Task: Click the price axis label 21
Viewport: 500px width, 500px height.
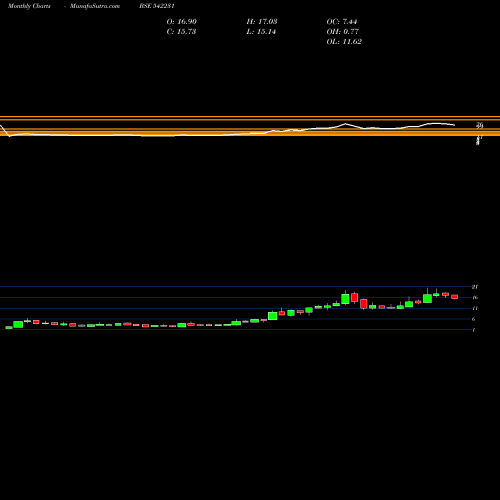Action: point(475,287)
